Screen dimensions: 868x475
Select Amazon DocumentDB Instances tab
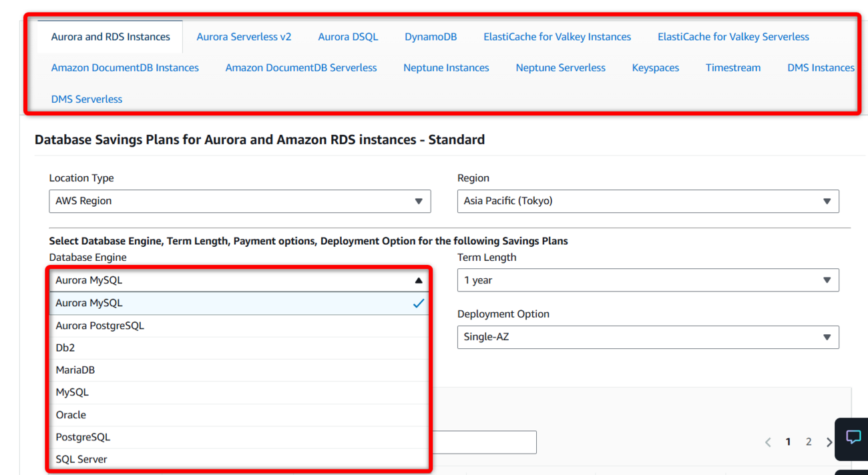point(125,67)
